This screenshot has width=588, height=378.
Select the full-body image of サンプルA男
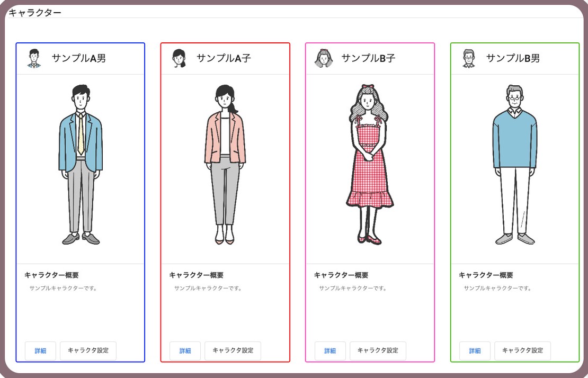[81, 165]
